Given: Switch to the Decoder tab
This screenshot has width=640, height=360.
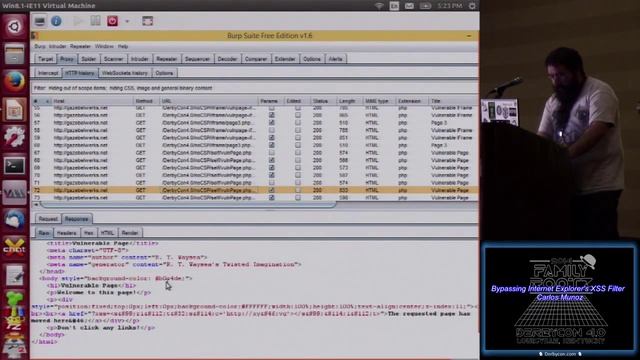Looking at the screenshot, I should (x=227, y=59).
